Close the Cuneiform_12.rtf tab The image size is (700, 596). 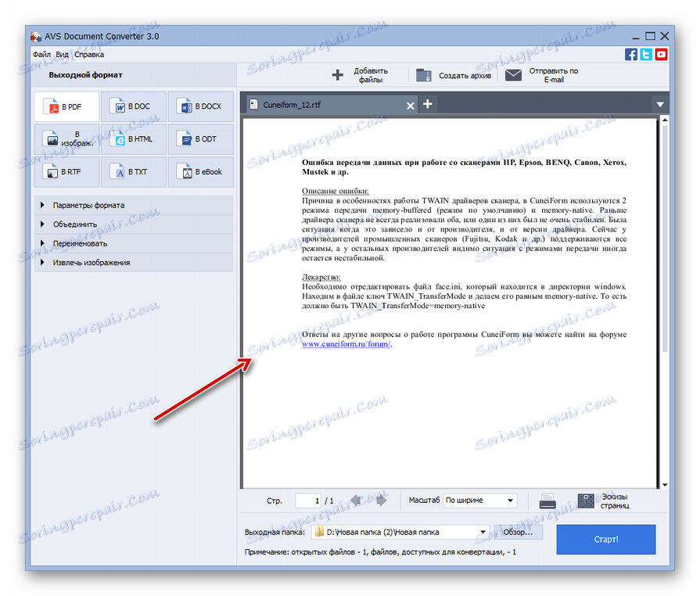point(411,106)
